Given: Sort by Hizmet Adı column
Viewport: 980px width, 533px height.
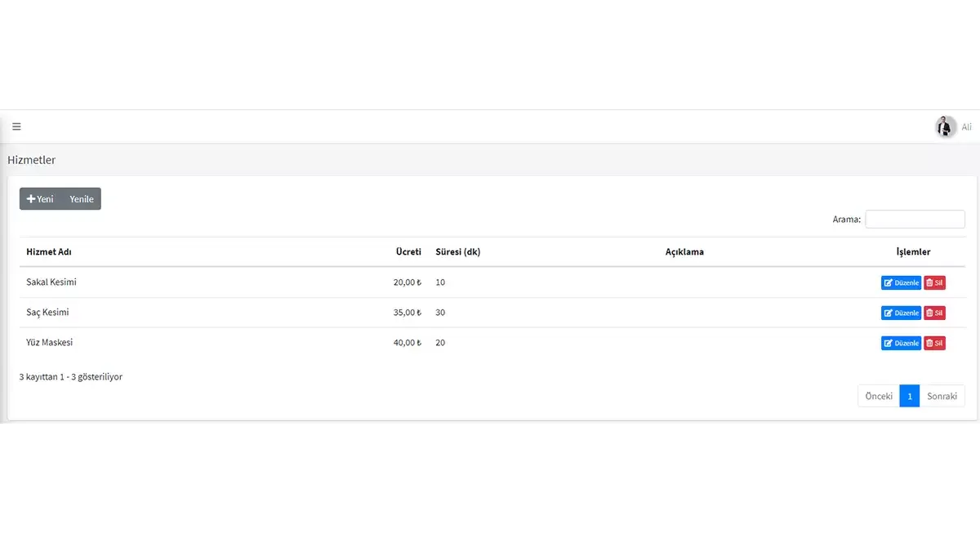Looking at the screenshot, I should pos(49,252).
